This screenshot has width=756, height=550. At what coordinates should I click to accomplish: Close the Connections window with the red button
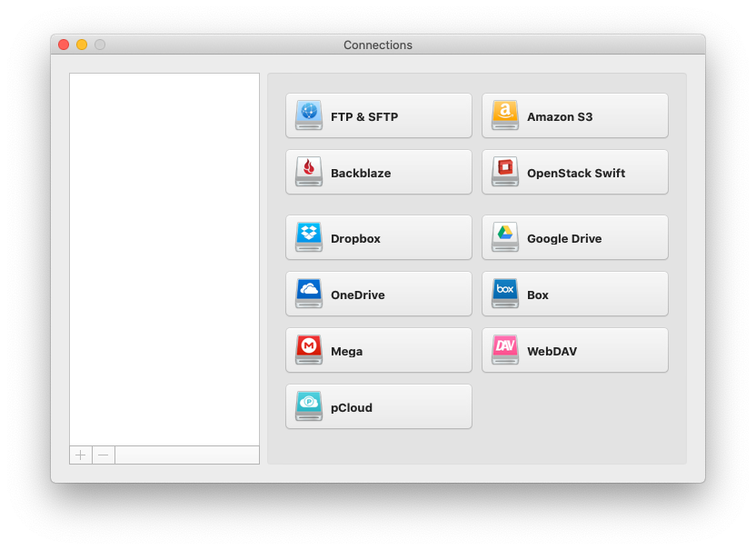pos(64,45)
